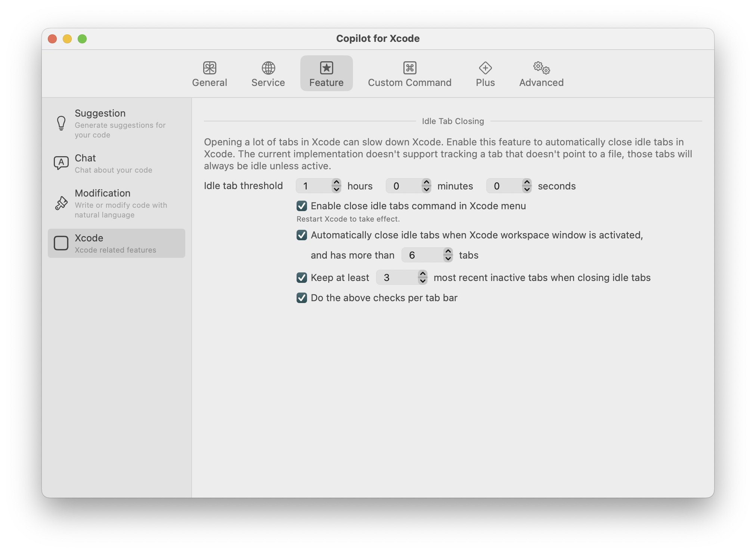The image size is (756, 553).
Task: Click the Feature star icon
Action: click(x=326, y=68)
